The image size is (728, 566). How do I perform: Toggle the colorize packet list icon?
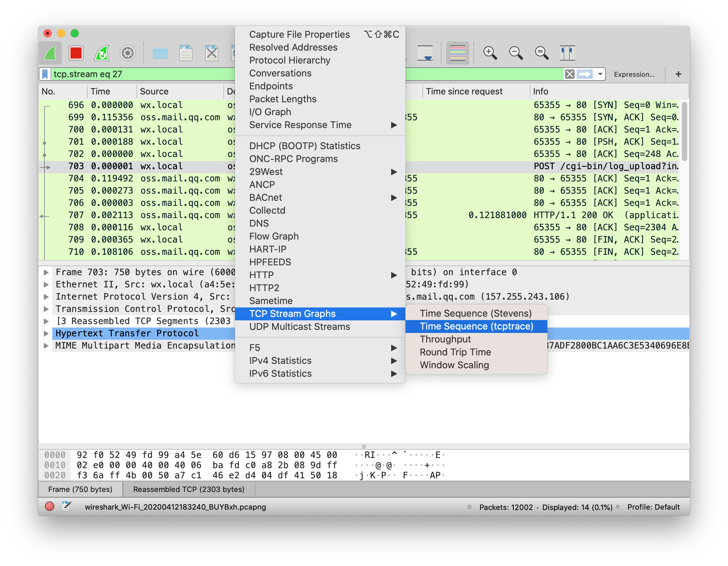pos(457,53)
